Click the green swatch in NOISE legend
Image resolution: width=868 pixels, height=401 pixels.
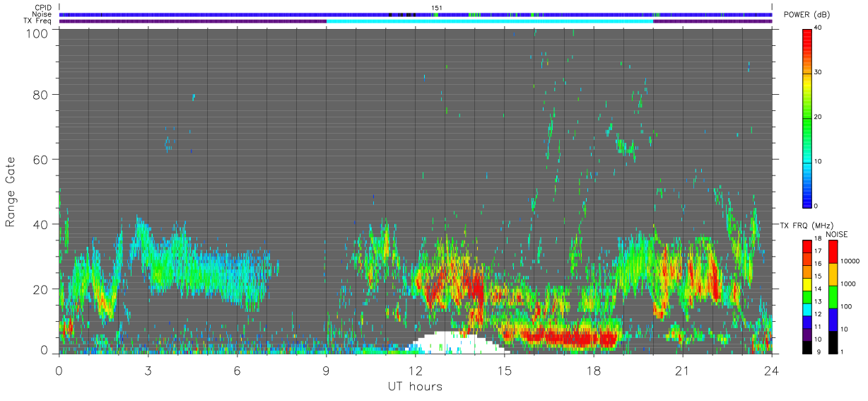pyautogui.click(x=833, y=297)
